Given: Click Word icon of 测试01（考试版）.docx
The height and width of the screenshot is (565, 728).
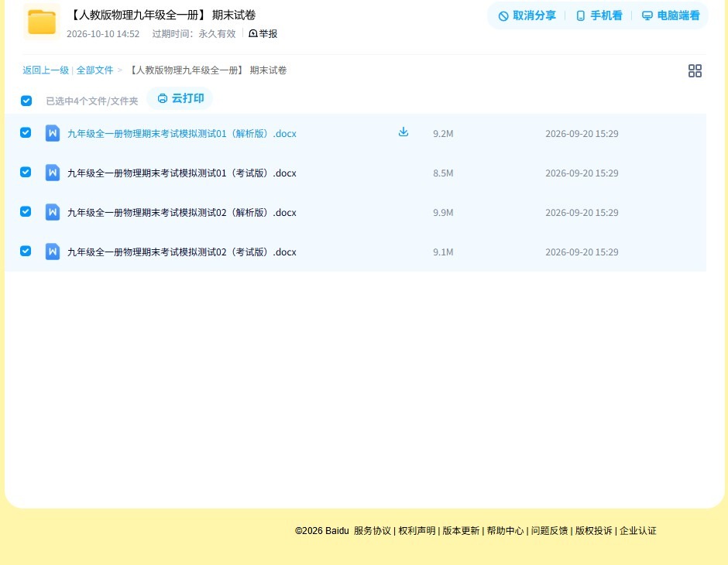Looking at the screenshot, I should tap(53, 173).
